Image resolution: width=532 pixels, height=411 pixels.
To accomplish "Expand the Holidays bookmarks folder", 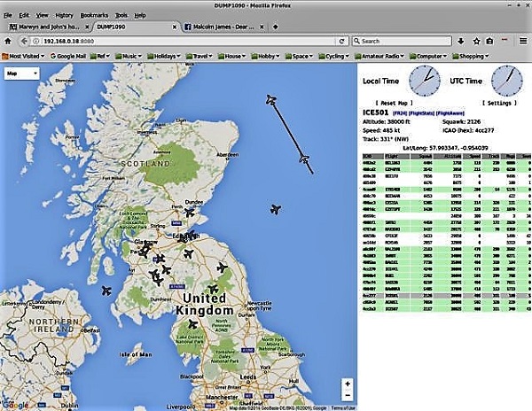I will pyautogui.click(x=164, y=56).
